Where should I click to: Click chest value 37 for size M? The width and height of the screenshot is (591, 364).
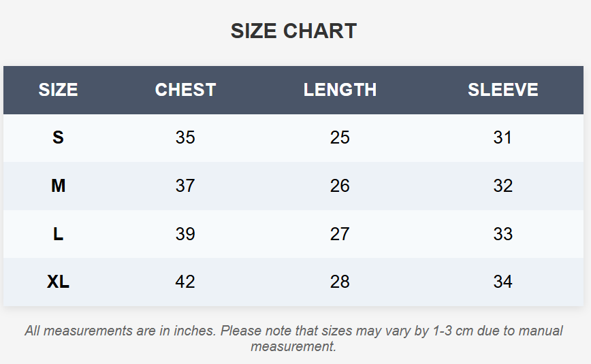(185, 186)
